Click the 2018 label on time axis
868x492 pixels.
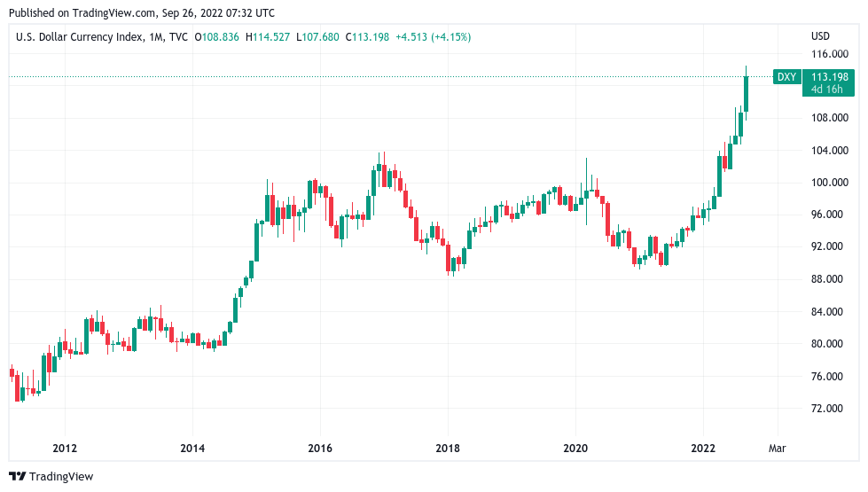448,449
